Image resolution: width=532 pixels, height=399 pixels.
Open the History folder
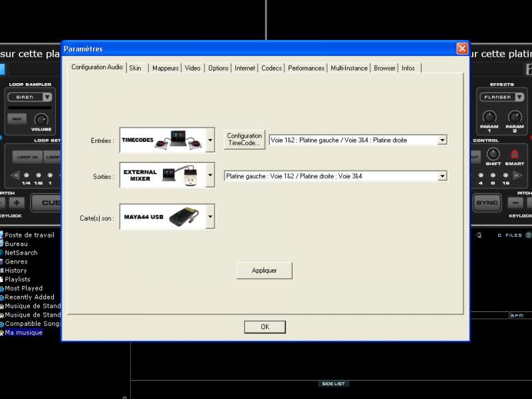pyautogui.click(x=15, y=271)
